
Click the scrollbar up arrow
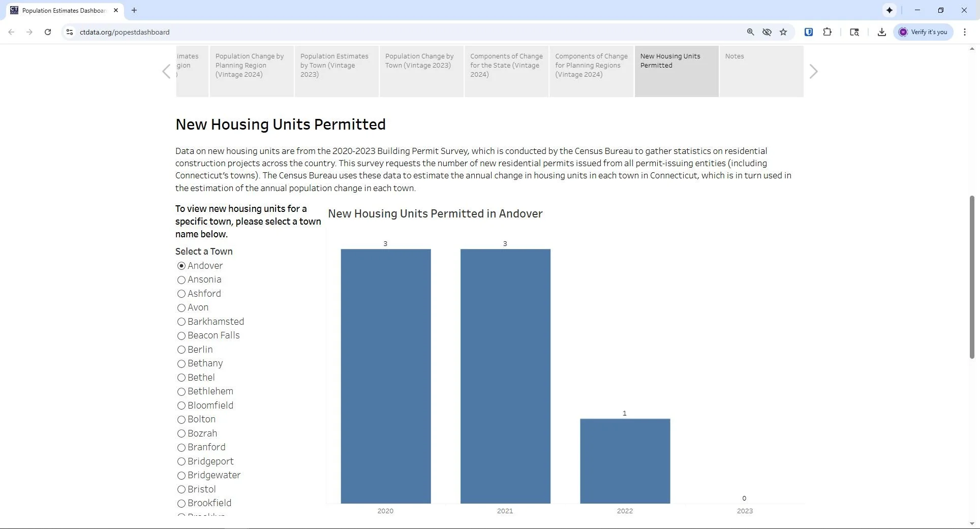[972, 49]
